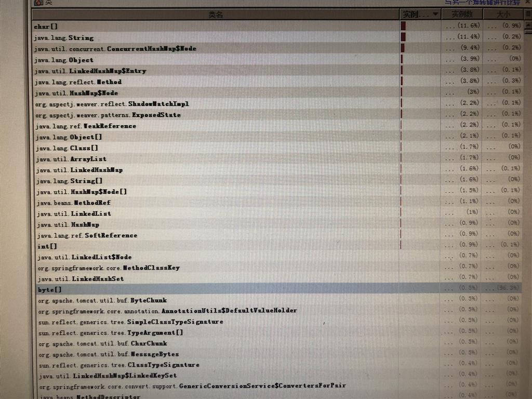Select the java.beans.MethodRef row
This screenshot has width=532, height=399.
(278, 202)
